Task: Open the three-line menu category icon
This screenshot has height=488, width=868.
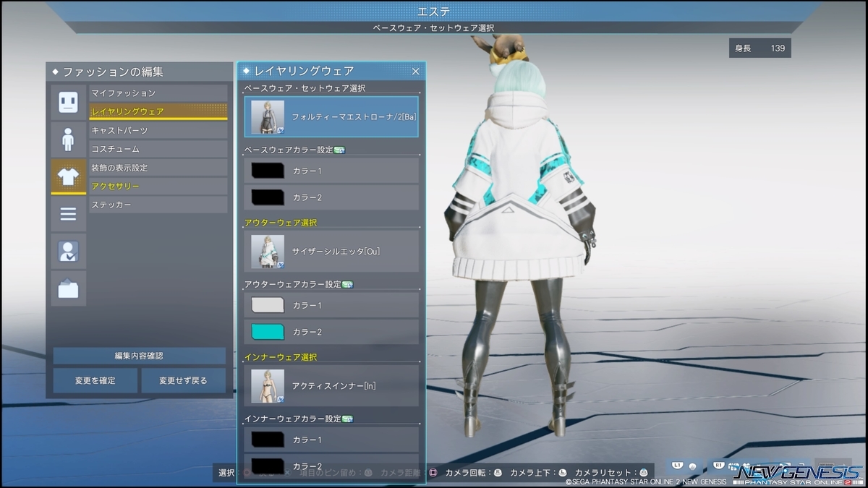Action: pyautogui.click(x=68, y=214)
